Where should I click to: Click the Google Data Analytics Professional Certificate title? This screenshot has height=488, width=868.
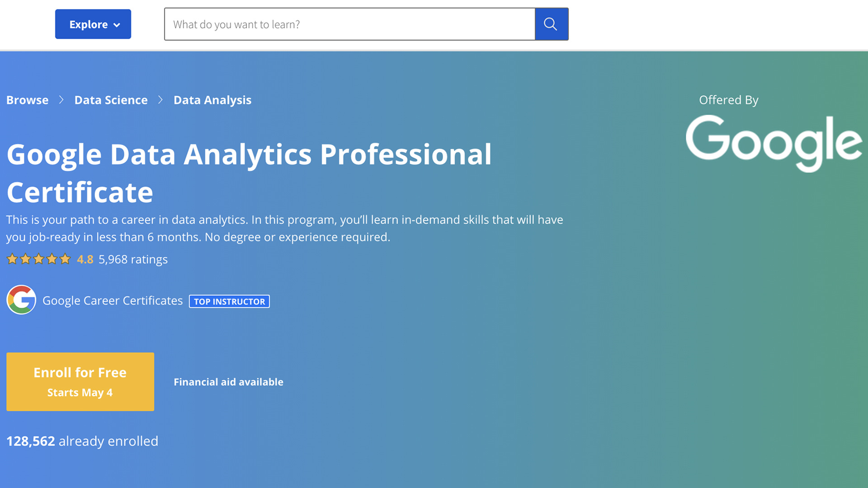(x=249, y=173)
